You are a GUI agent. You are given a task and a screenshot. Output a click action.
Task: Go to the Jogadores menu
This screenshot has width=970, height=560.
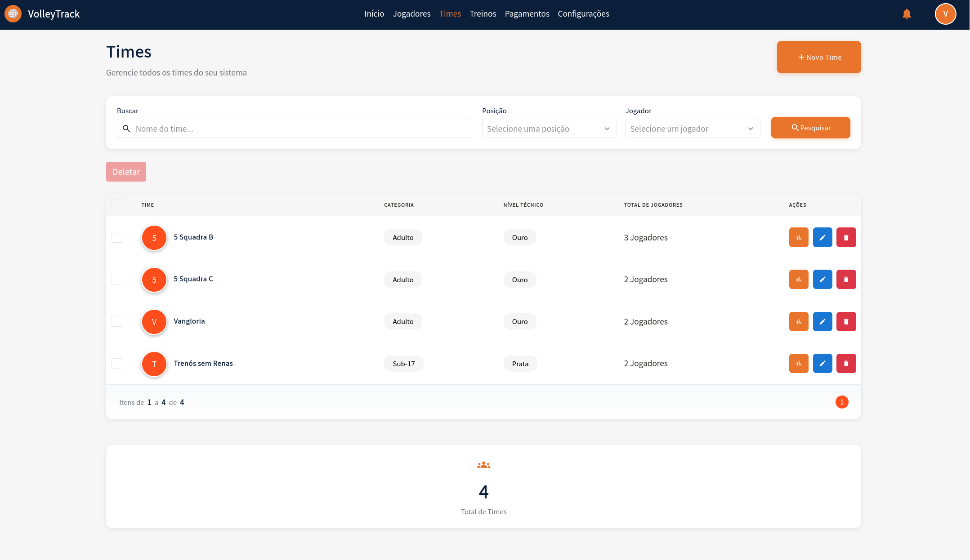point(411,14)
